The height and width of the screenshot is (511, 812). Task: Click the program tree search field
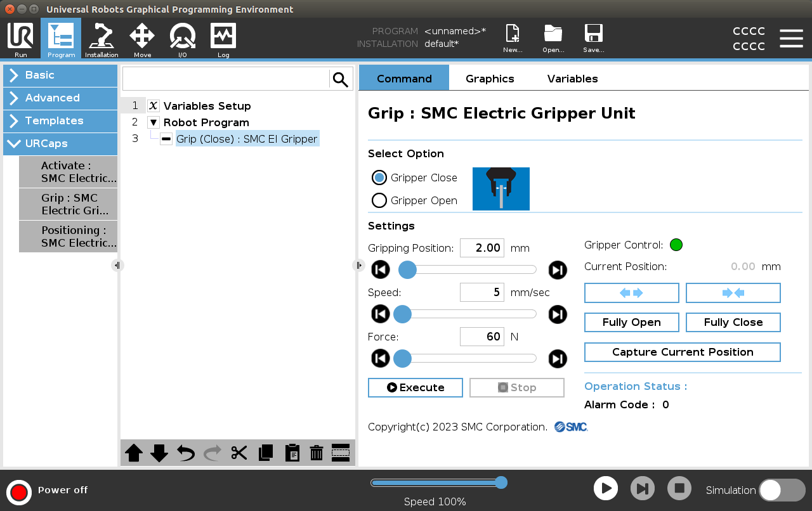[x=226, y=79]
